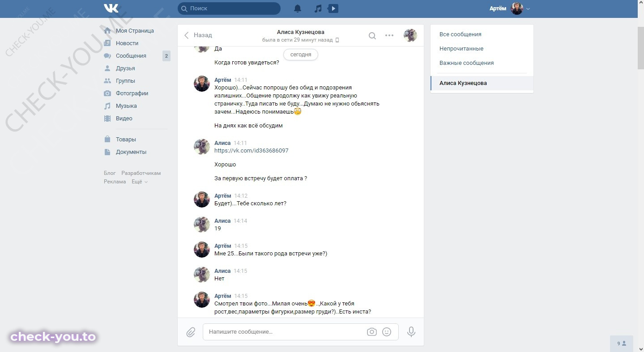
Task: Open Артём profile dropdown in header
Action: tap(510, 8)
